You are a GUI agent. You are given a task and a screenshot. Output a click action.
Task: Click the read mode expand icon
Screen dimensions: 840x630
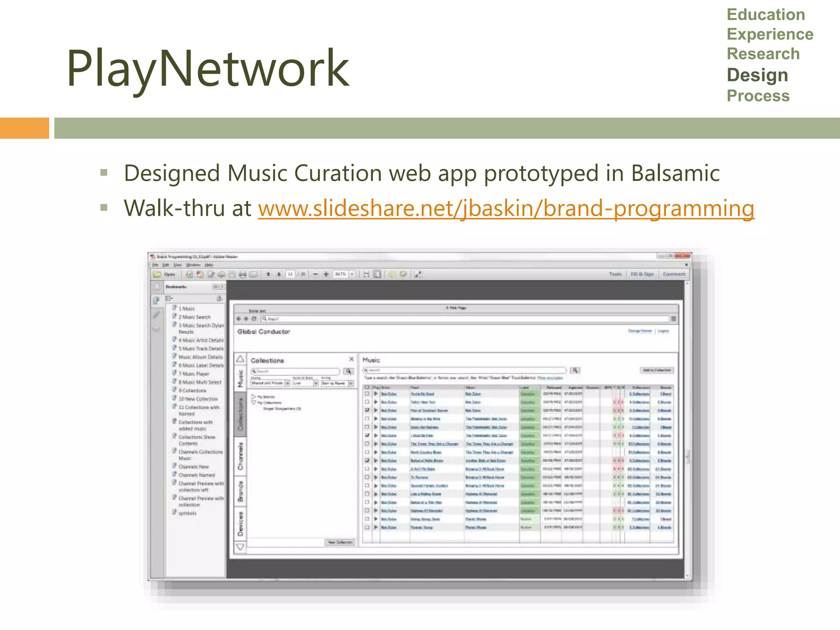pos(418,274)
